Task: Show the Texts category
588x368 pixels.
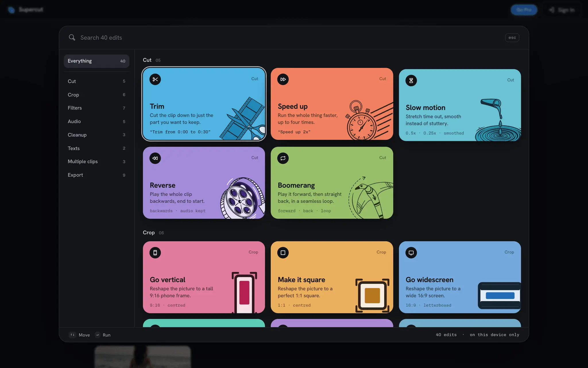Action: tap(96, 148)
